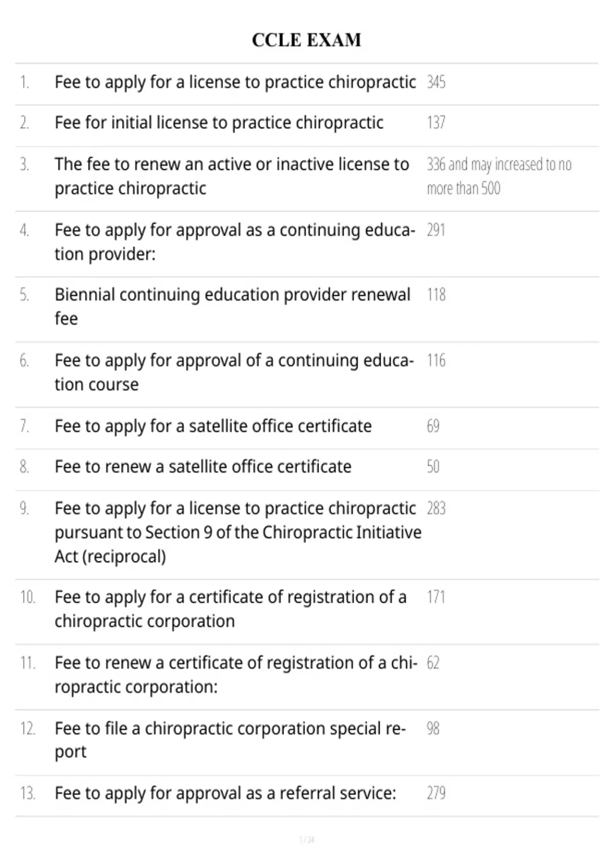The height and width of the screenshot is (868, 613).
Task: Click answer 345 for item 1
Action: [x=436, y=82]
